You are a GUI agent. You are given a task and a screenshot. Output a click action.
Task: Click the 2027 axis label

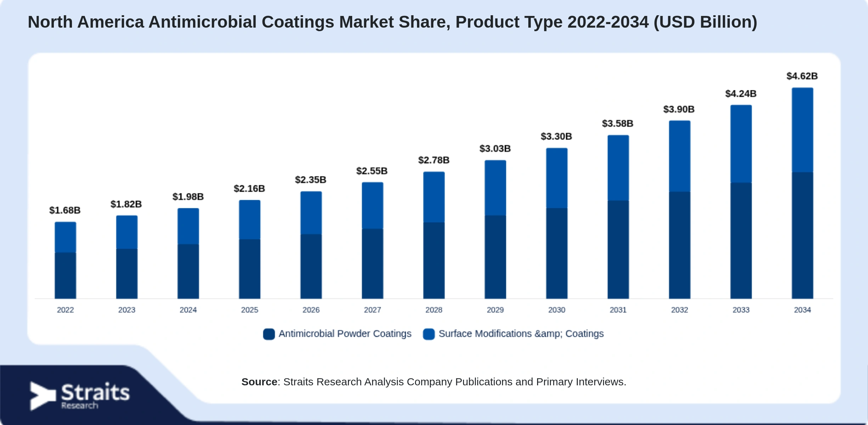coord(373,310)
